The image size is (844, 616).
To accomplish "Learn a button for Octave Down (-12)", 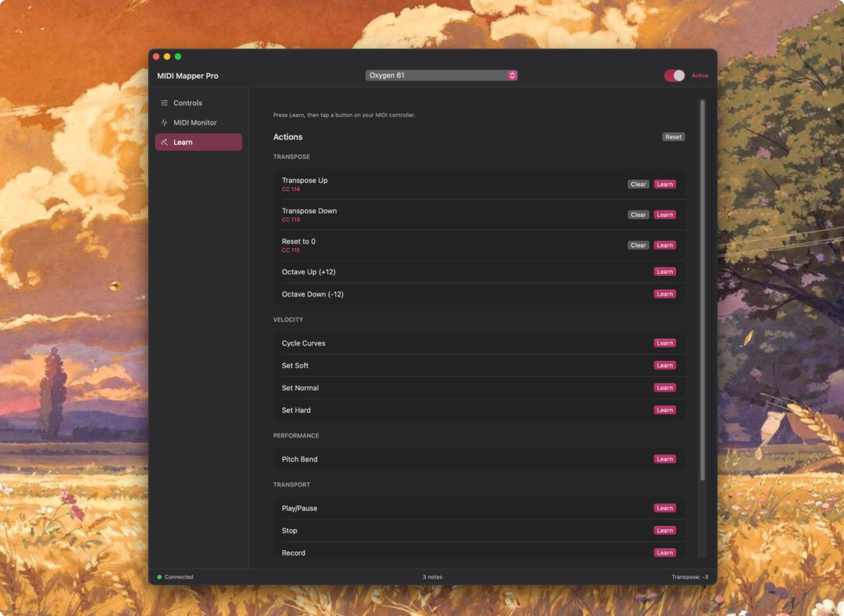I will click(x=665, y=294).
